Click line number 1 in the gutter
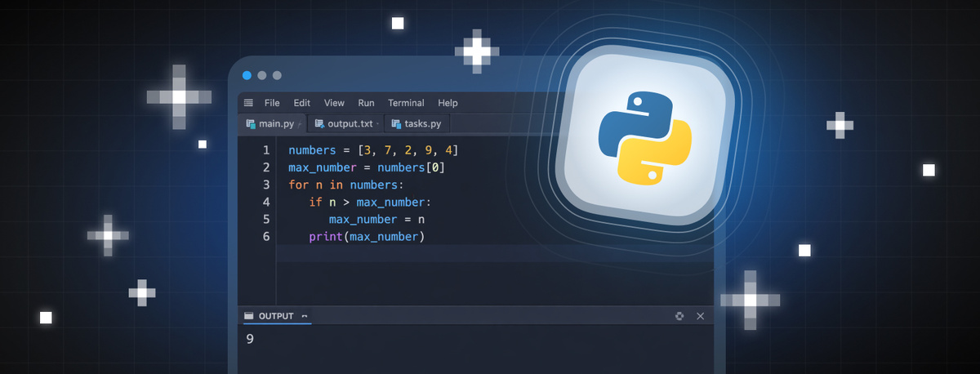980x374 pixels. click(266, 150)
